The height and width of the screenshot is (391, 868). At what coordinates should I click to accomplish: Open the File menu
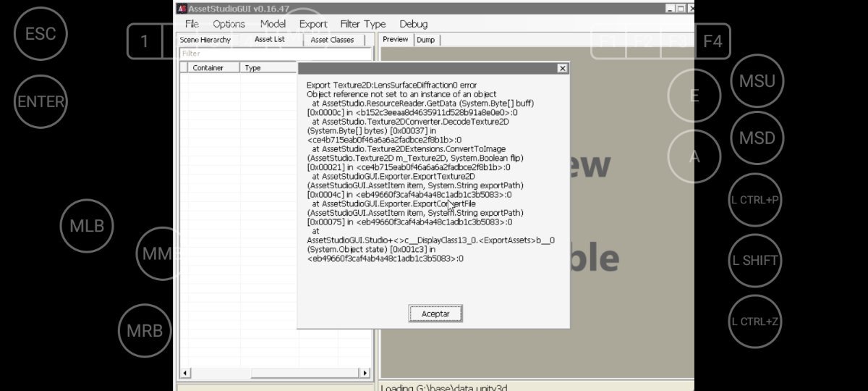(192, 24)
